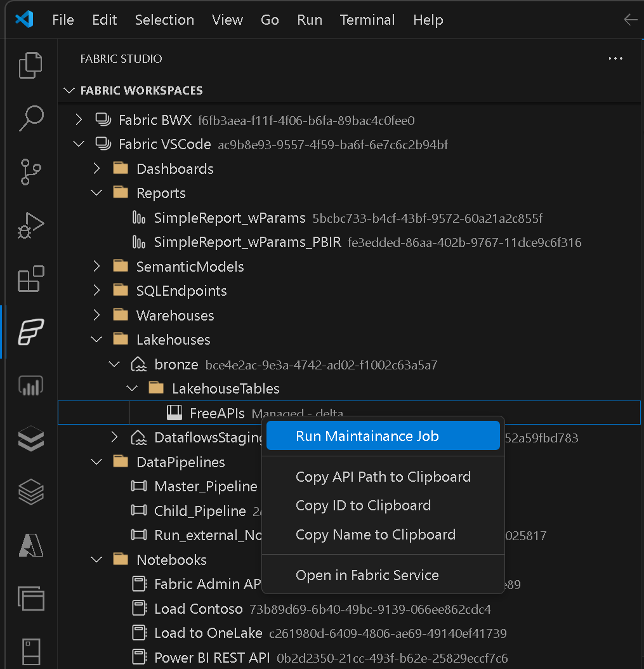Image resolution: width=644 pixels, height=669 pixels.
Task: Open the Source Control view icon
Action: click(x=30, y=172)
